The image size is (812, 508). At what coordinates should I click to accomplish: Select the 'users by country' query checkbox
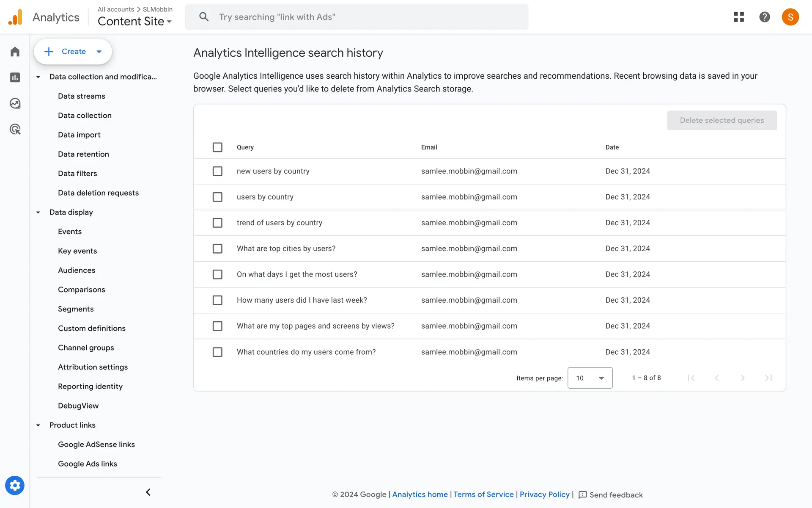(217, 197)
